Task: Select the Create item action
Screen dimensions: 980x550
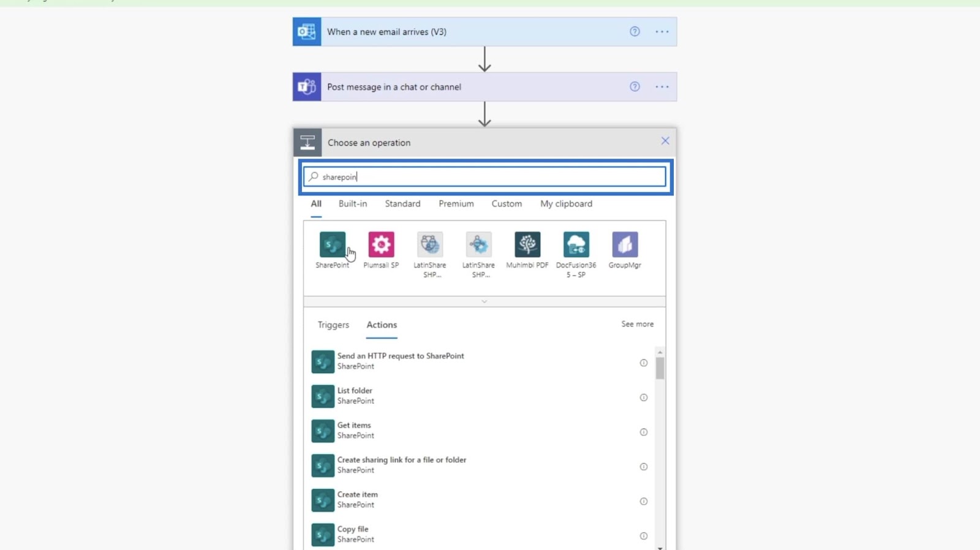Action: click(482, 500)
